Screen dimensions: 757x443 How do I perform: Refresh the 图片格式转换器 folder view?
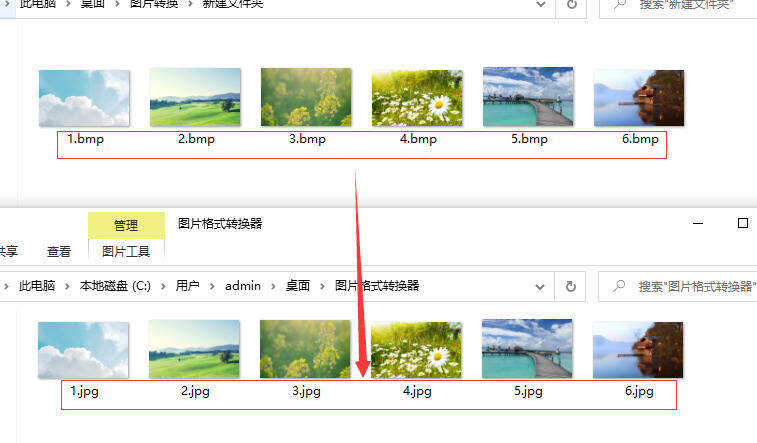(571, 286)
